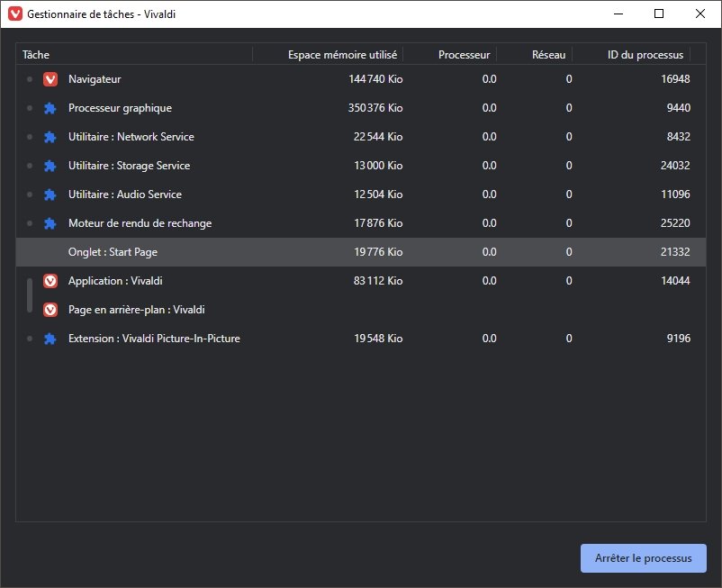The width and height of the screenshot is (722, 588).
Task: Click the Vivaldi icon for Page en arrière-plan
Action: click(x=50, y=310)
